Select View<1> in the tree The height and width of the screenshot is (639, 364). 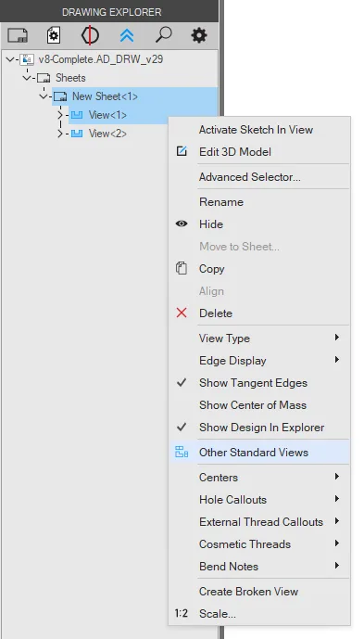(107, 115)
